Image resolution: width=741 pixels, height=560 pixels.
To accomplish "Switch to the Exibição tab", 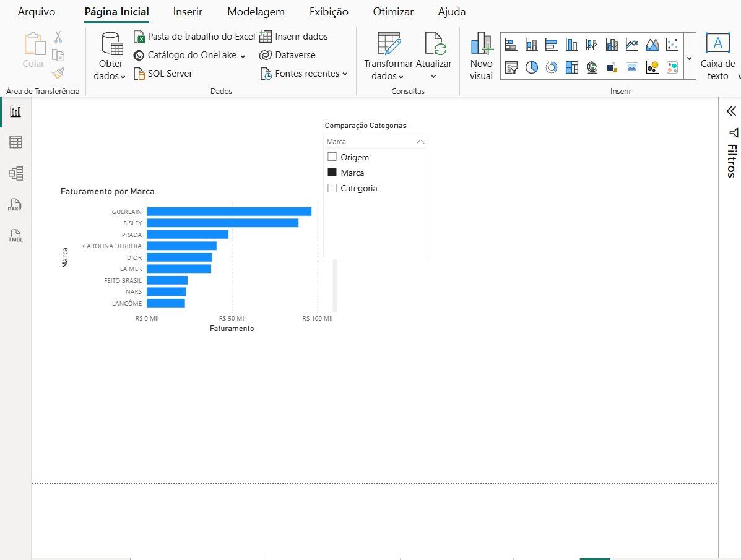I will pos(329,12).
